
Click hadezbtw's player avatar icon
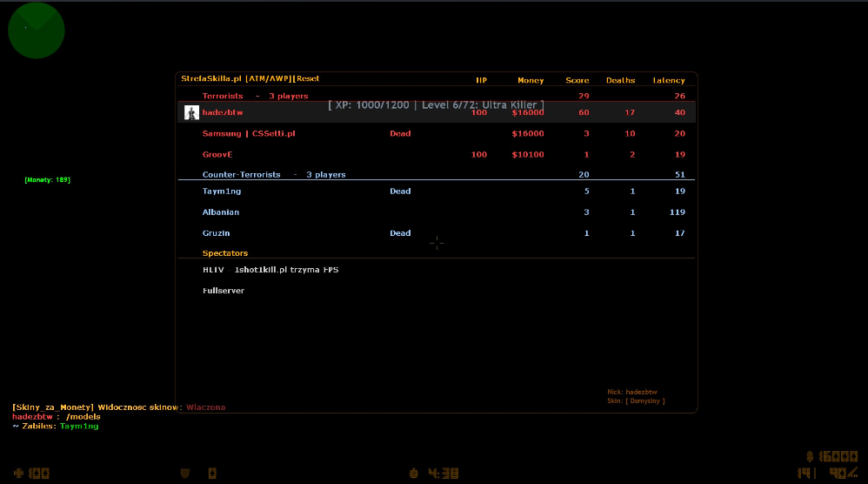pyautogui.click(x=191, y=112)
